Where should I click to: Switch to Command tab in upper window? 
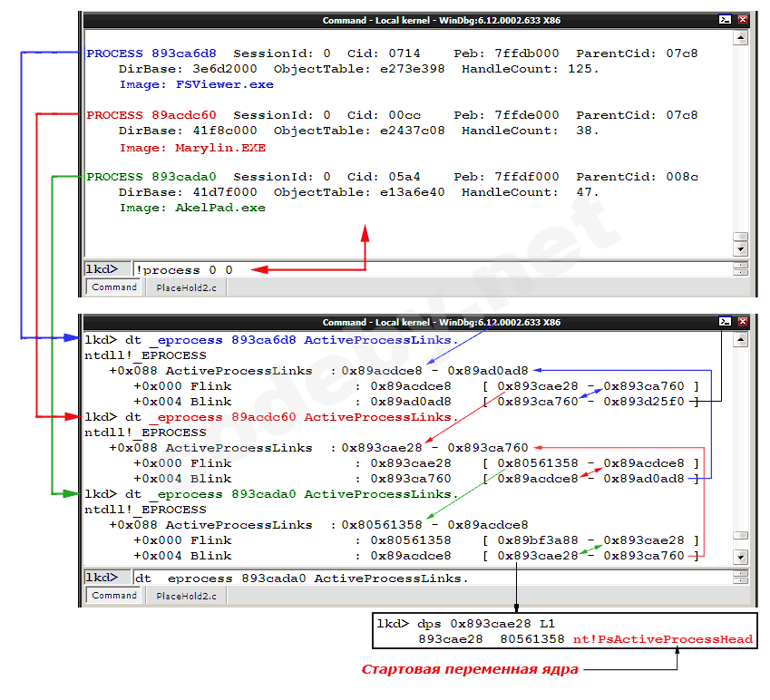click(x=114, y=287)
